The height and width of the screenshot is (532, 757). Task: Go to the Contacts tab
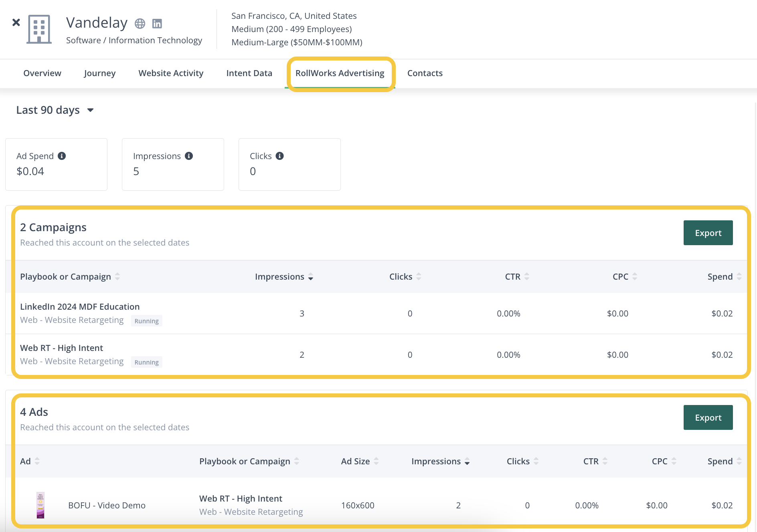[425, 73]
